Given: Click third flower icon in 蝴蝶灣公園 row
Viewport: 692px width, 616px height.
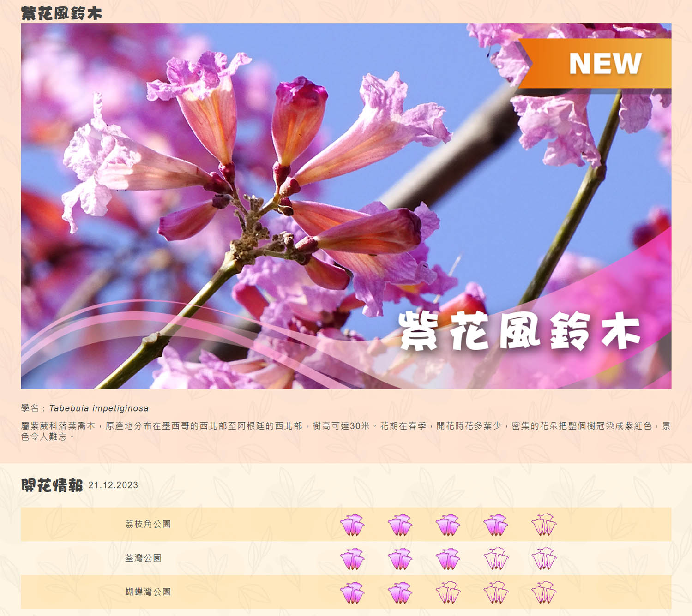Looking at the screenshot, I should [x=448, y=592].
